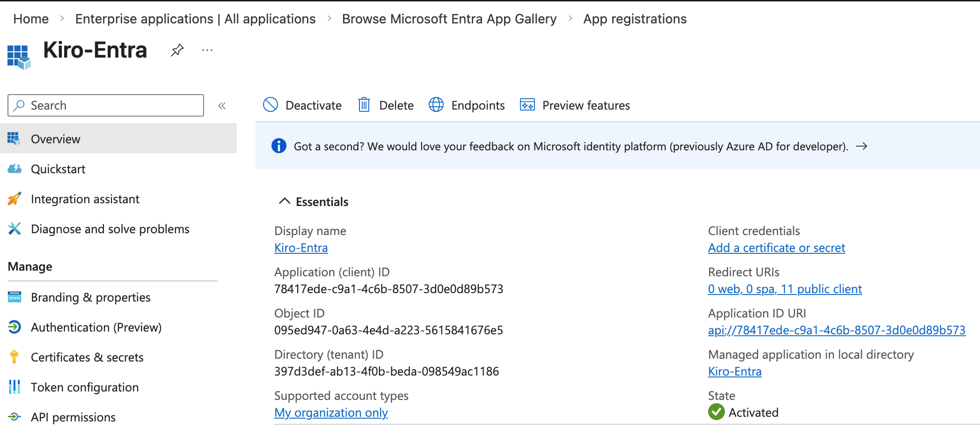Open Integration assistant
The image size is (980, 428).
coord(85,199)
